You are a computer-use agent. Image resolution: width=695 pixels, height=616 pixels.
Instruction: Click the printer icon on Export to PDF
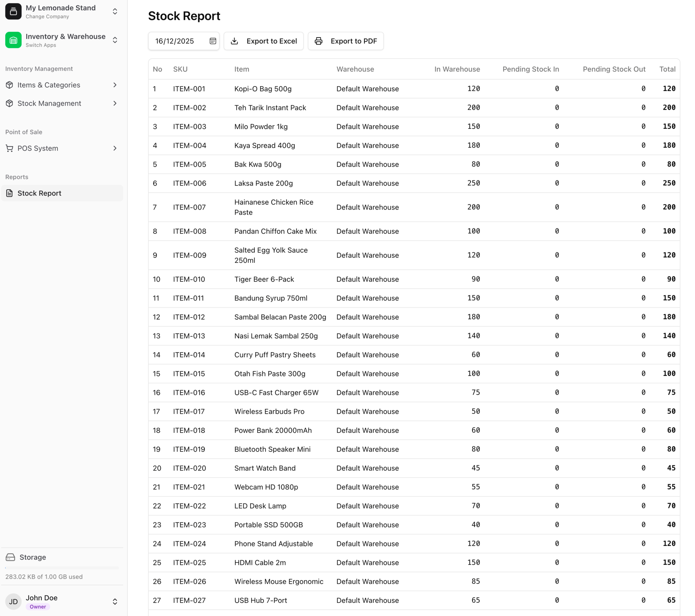(x=318, y=41)
